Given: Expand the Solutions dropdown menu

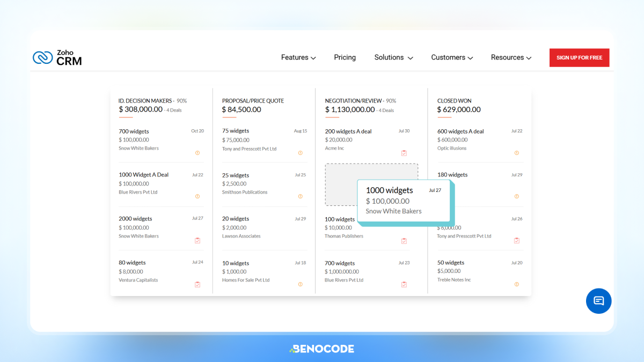Looking at the screenshot, I should pos(393,57).
